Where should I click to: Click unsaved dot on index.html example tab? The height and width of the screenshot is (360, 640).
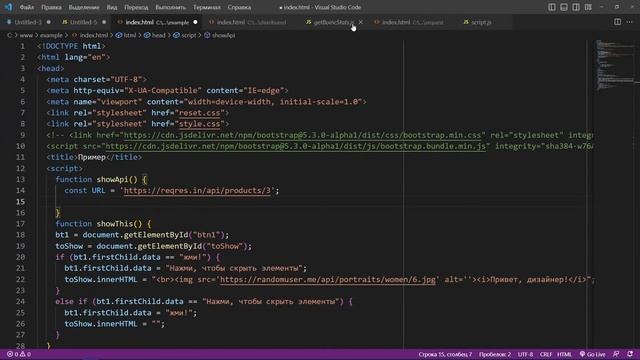pyautogui.click(x=195, y=22)
